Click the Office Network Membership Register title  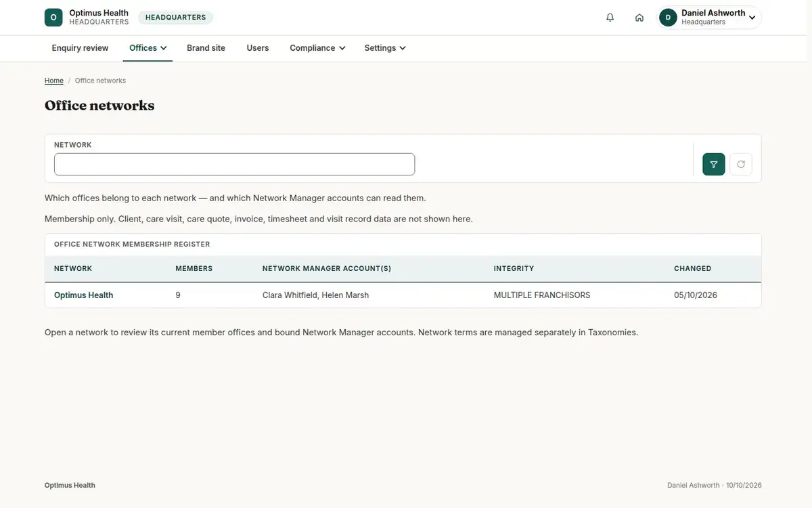tap(132, 245)
